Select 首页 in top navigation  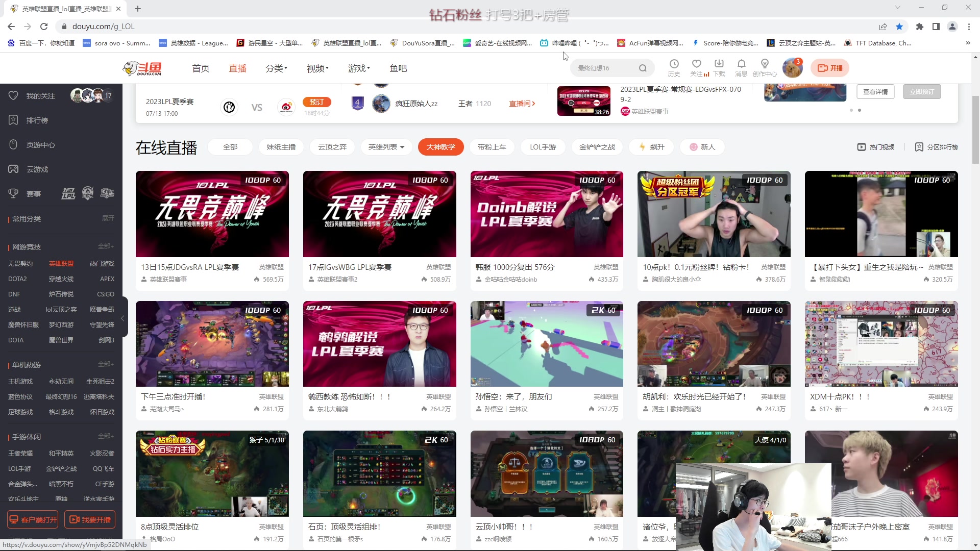pos(201,68)
